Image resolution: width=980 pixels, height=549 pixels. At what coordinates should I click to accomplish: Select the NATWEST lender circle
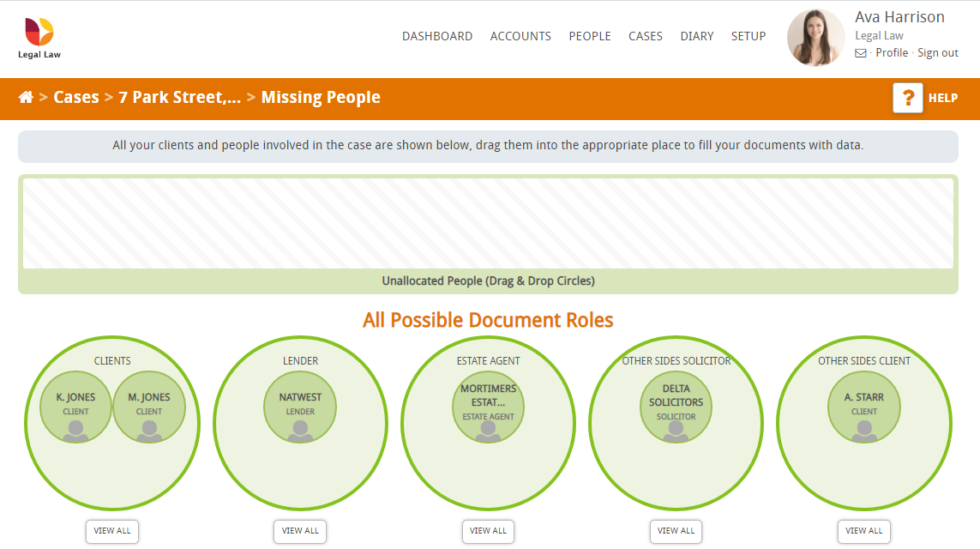(x=299, y=407)
